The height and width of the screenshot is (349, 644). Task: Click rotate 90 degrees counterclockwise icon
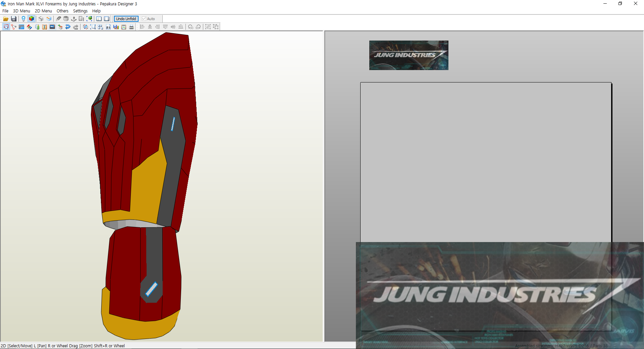[x=191, y=27]
